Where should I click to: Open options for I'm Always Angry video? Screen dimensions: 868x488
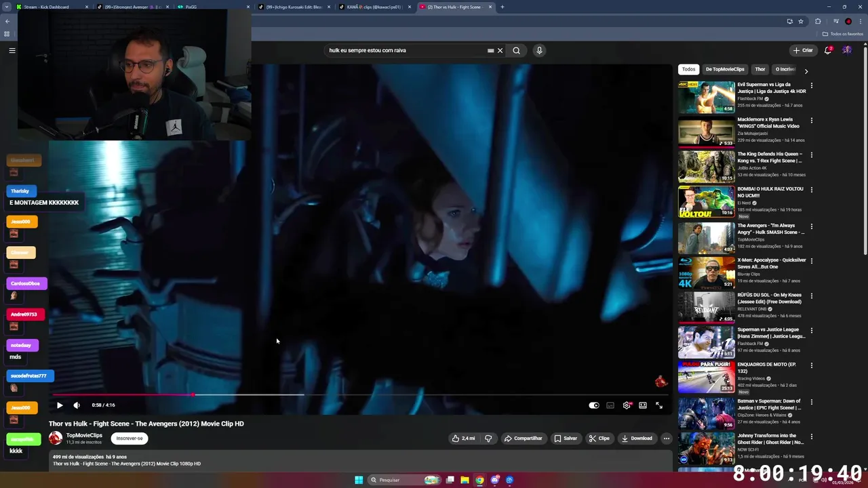(812, 226)
